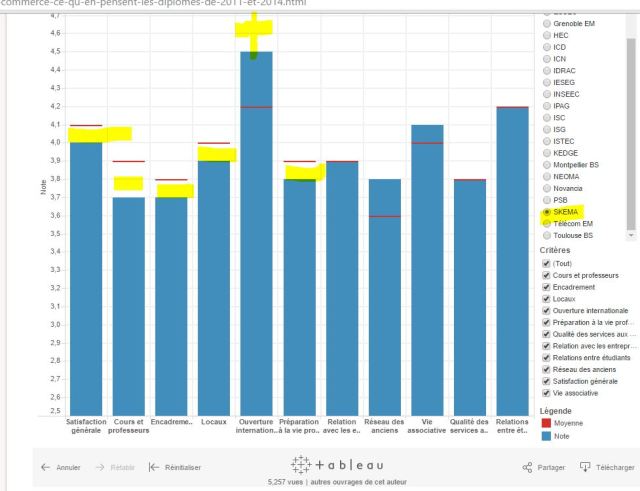The height and width of the screenshot is (491, 640).
Task: Click the red Moyenne legend swatch
Action: coord(546,423)
